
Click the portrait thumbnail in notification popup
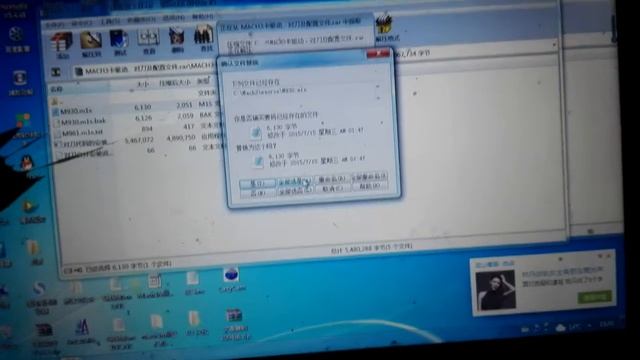(495, 290)
